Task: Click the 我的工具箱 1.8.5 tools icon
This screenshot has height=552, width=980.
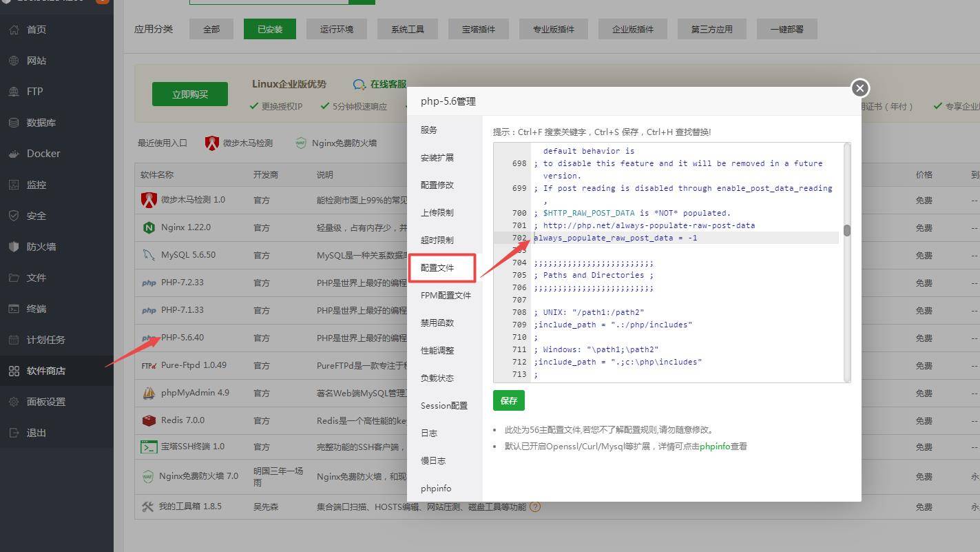Action: point(147,507)
